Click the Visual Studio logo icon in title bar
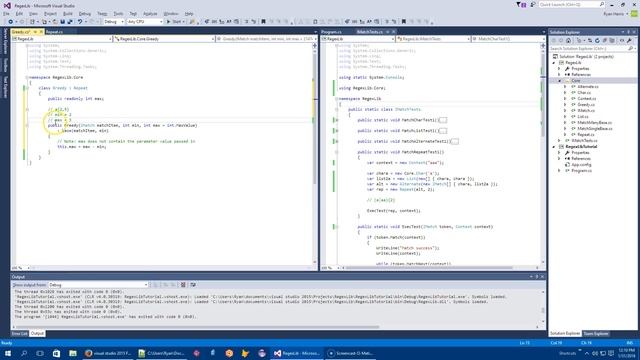The width and height of the screenshot is (640, 360). [x=7, y=5]
